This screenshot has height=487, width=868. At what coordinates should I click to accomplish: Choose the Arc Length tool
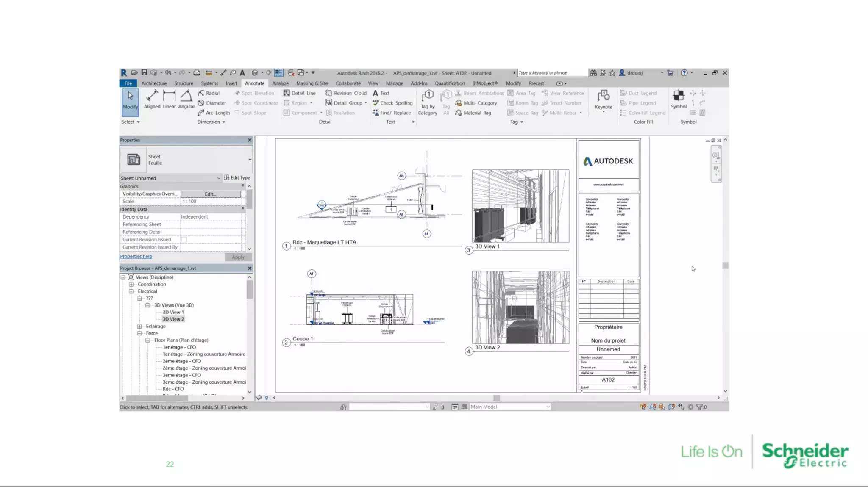pyautogui.click(x=214, y=113)
